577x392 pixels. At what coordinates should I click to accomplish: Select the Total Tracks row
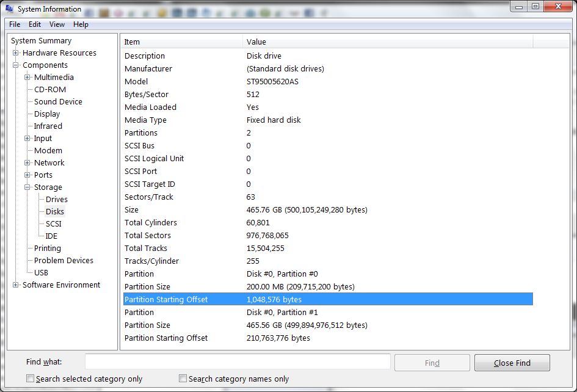coord(328,248)
